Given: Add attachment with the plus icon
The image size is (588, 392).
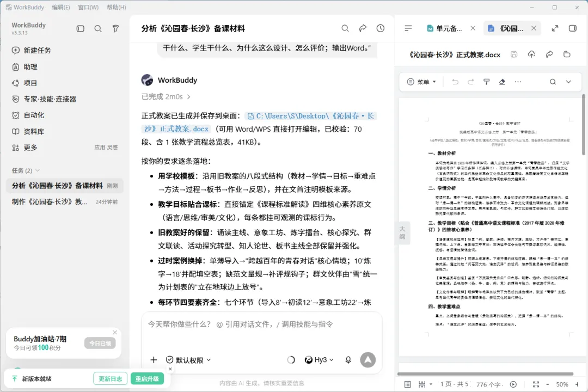Looking at the screenshot, I should pyautogui.click(x=154, y=360).
